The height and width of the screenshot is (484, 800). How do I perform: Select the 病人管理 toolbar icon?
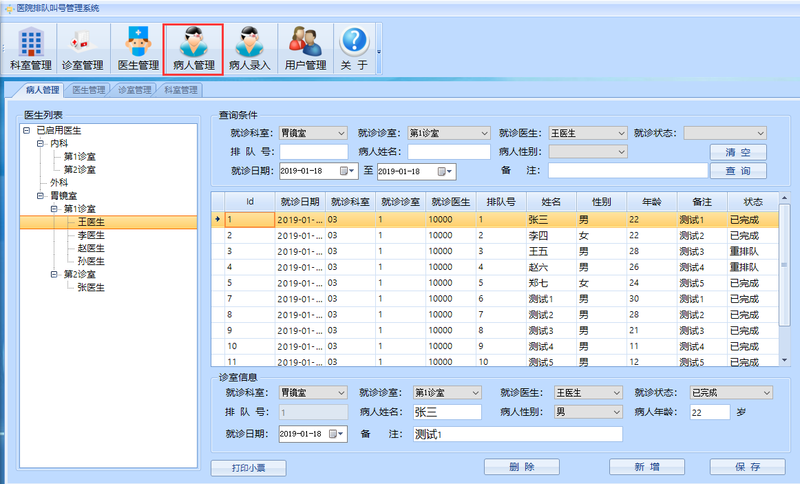[x=193, y=49]
